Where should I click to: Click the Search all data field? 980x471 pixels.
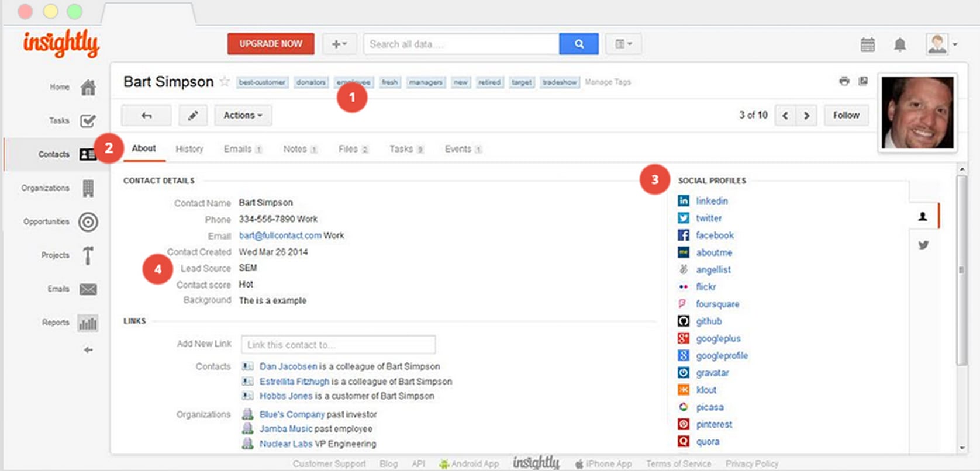(461, 44)
